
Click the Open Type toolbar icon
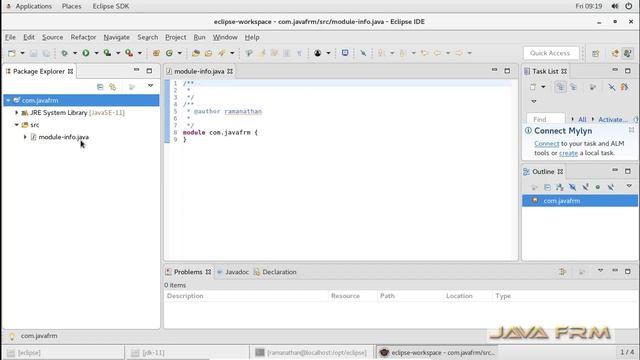[x=196, y=53]
